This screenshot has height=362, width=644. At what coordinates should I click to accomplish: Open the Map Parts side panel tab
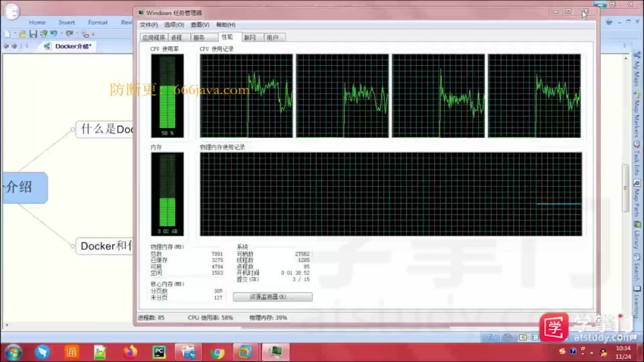(x=637, y=199)
